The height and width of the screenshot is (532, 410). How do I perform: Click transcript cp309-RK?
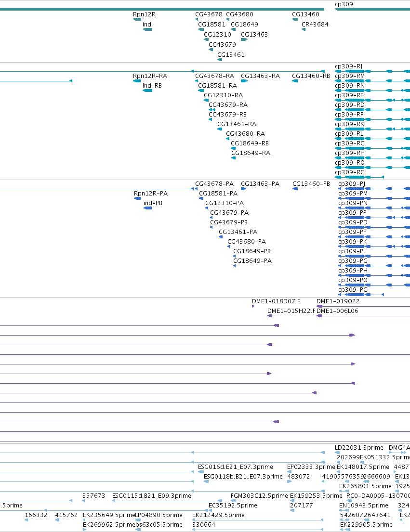pyautogui.click(x=350, y=124)
